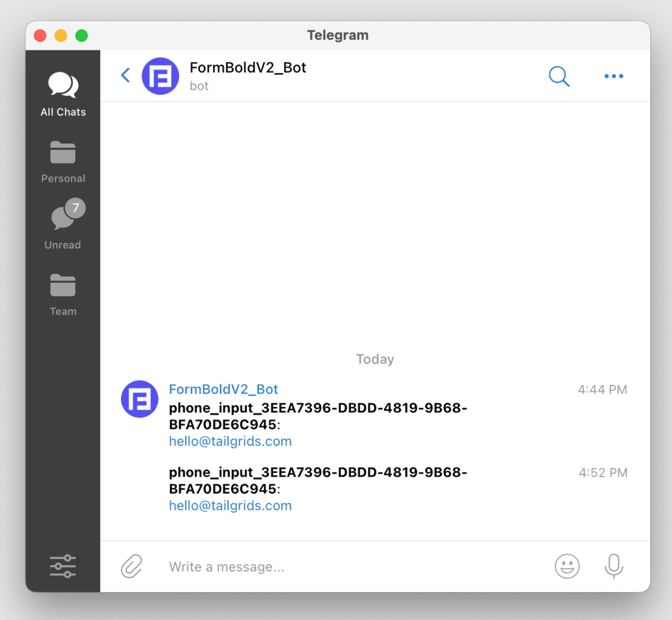The image size is (672, 620).
Task: Open the hello@tailgrids.com link
Action: click(230, 441)
